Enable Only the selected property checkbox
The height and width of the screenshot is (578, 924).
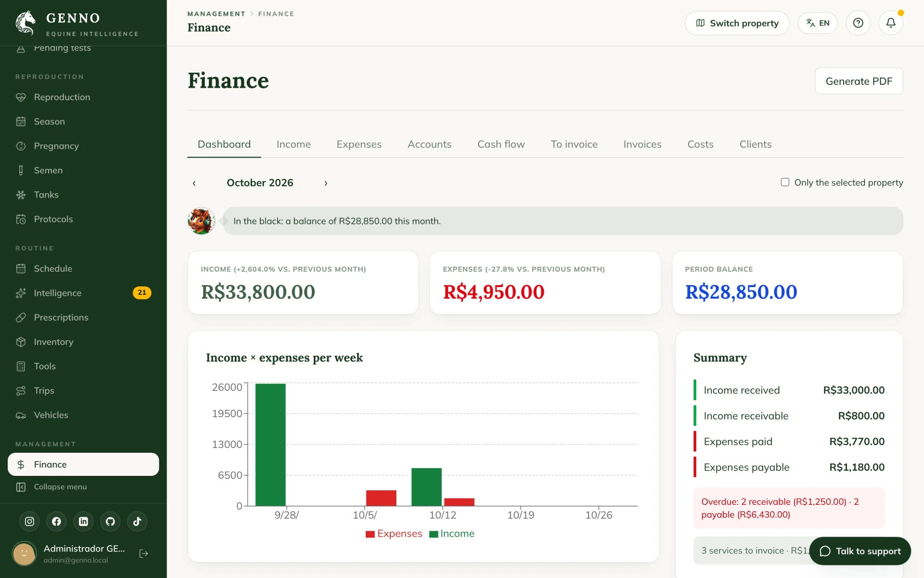[785, 182]
